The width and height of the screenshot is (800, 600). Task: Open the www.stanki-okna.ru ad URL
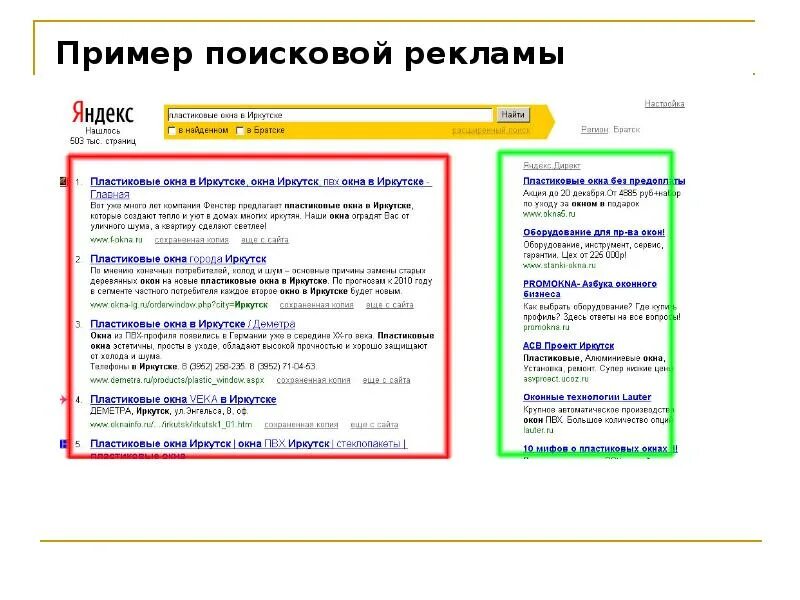[559, 265]
